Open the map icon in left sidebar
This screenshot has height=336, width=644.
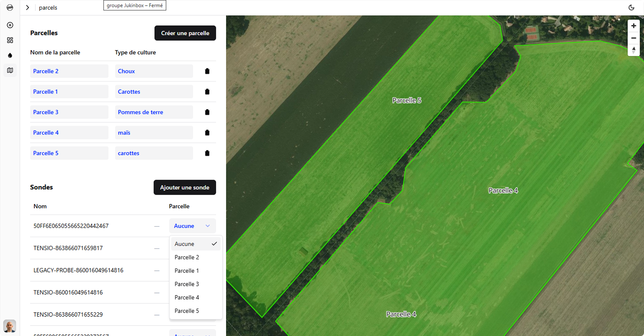(10, 70)
